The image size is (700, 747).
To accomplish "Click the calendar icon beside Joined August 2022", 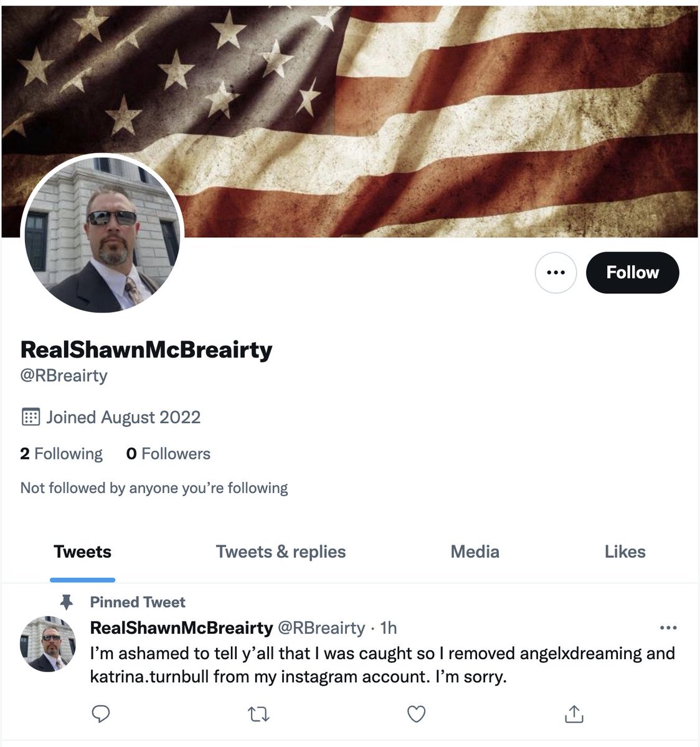I will [31, 417].
